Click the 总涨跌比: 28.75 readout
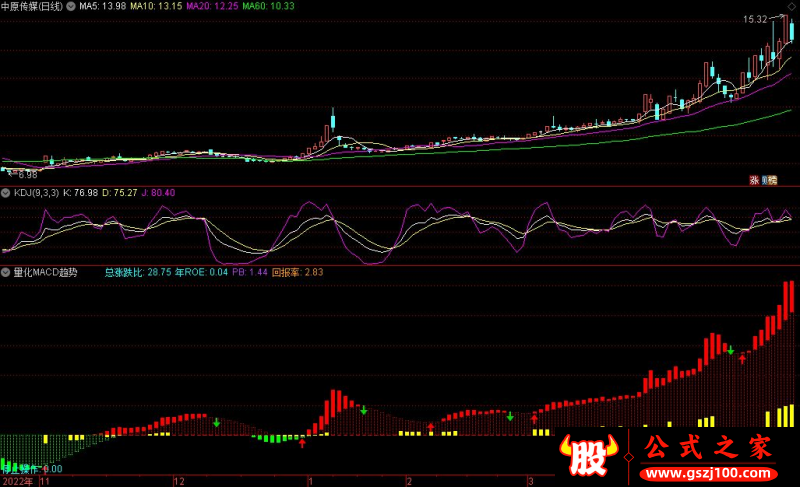 pyautogui.click(x=138, y=271)
